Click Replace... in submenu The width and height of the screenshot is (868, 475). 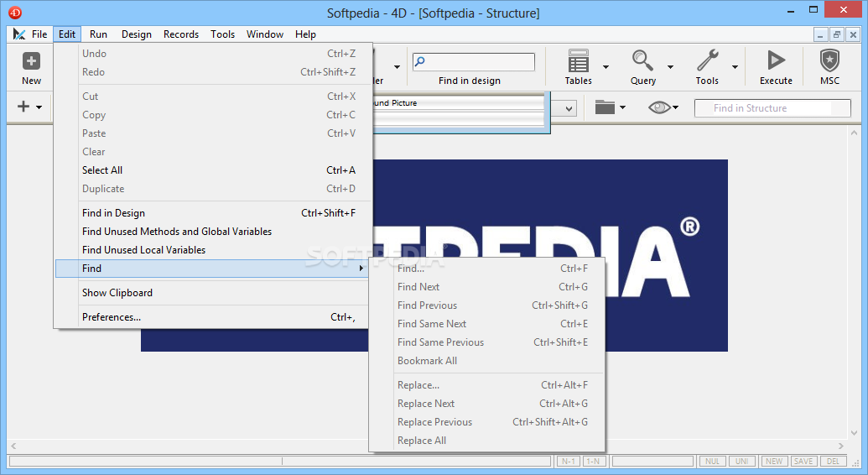pos(487,385)
